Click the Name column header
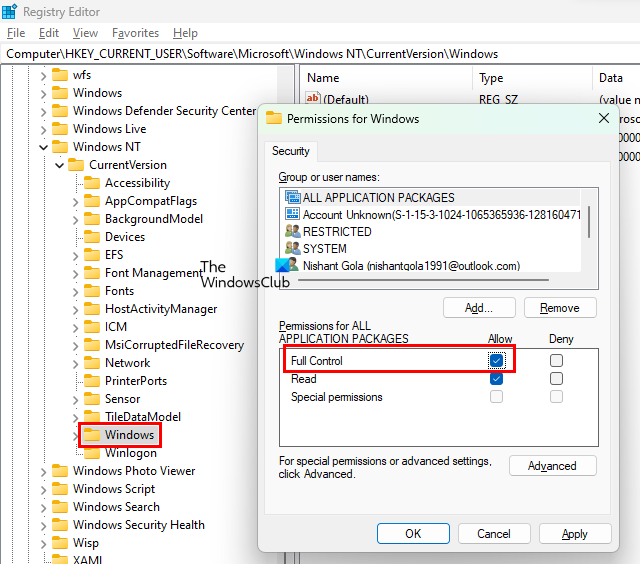 pos(323,78)
